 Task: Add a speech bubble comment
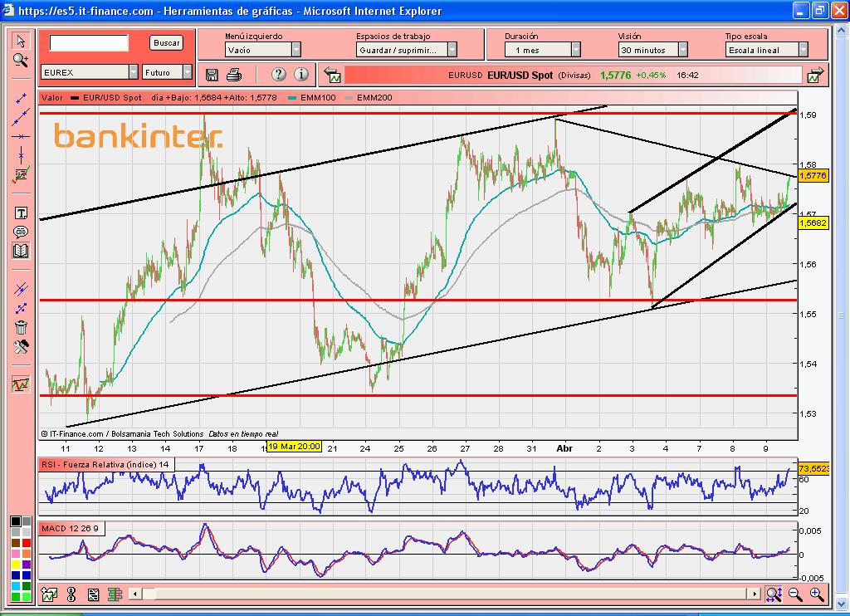point(21,232)
